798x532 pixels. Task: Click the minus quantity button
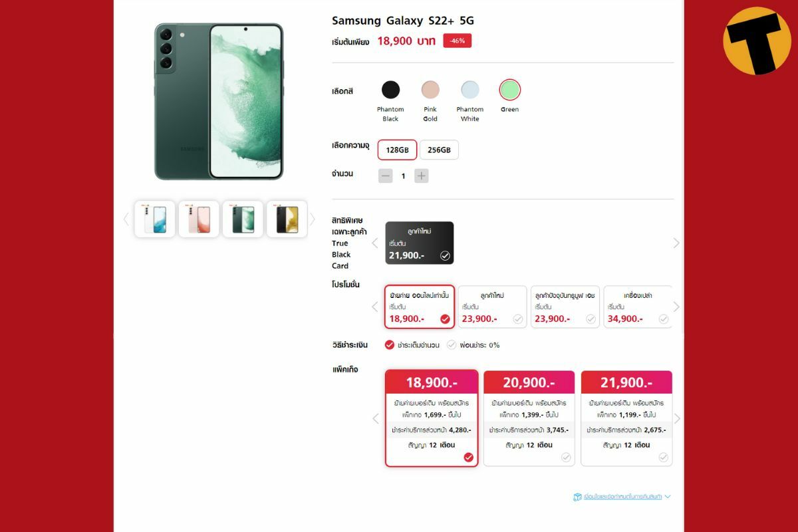(x=386, y=176)
